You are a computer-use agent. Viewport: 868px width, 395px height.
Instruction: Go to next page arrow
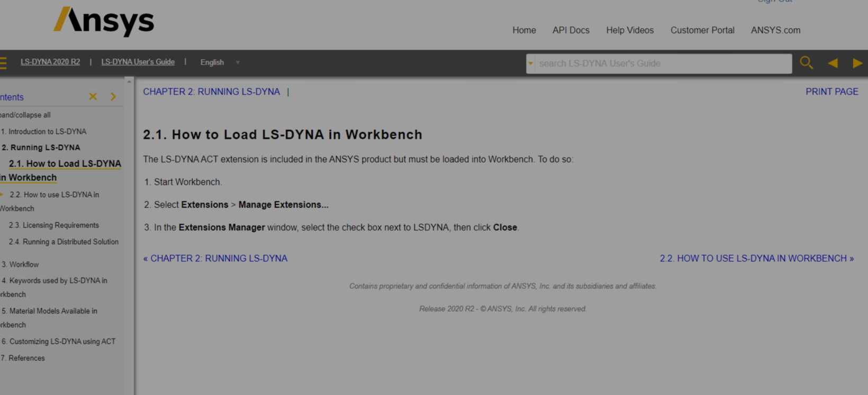click(857, 63)
